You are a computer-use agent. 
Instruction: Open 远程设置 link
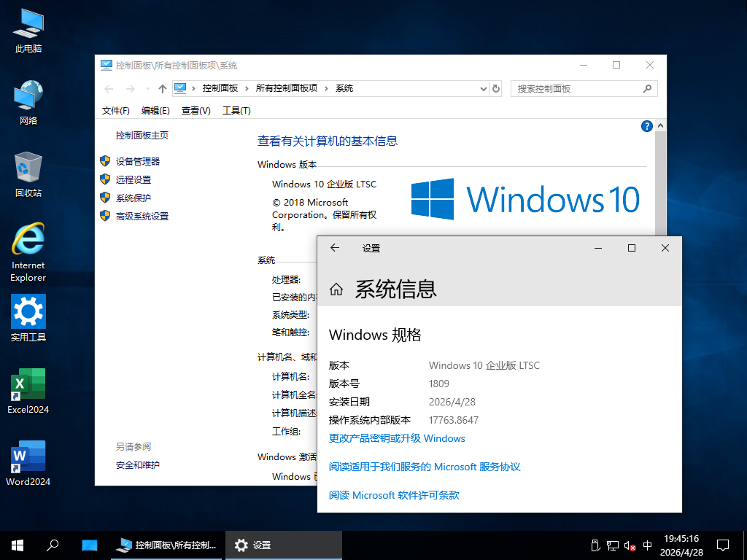133,179
